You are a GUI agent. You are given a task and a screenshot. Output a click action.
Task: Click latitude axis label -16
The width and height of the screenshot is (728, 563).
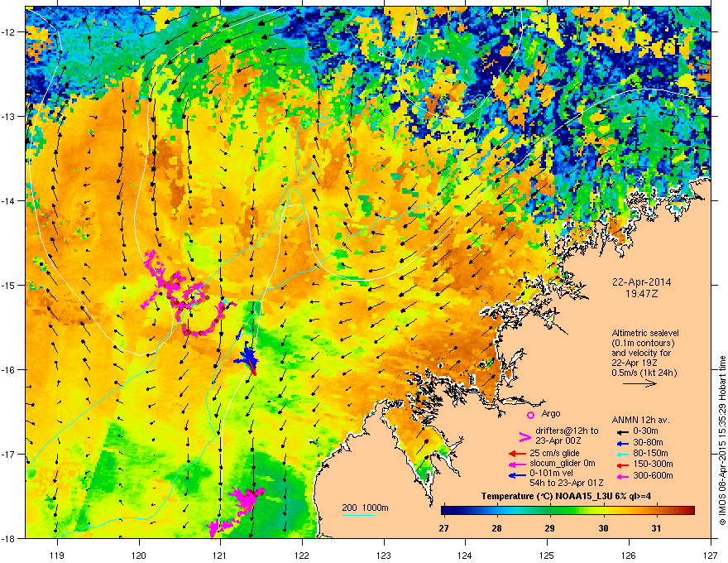click(x=9, y=369)
